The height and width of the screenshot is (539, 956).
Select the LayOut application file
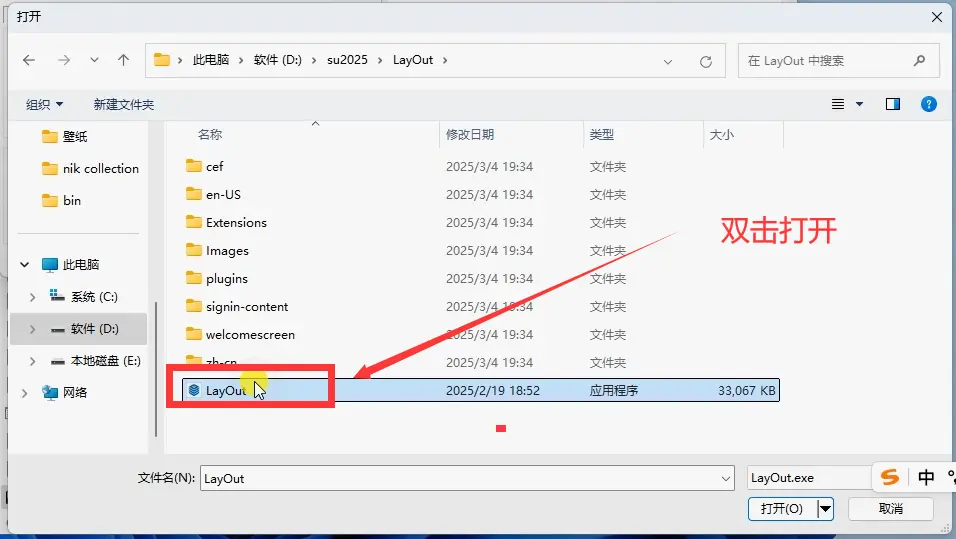481,390
